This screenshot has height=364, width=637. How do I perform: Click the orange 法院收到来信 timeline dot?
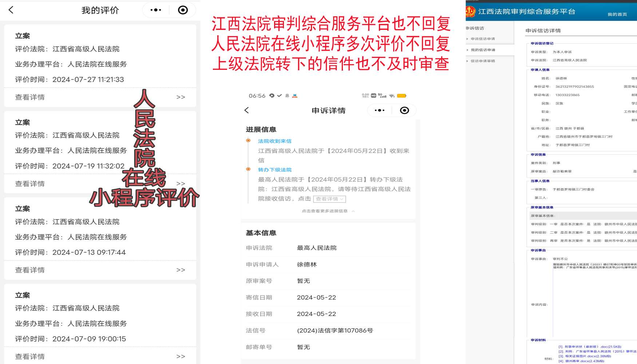(x=248, y=141)
